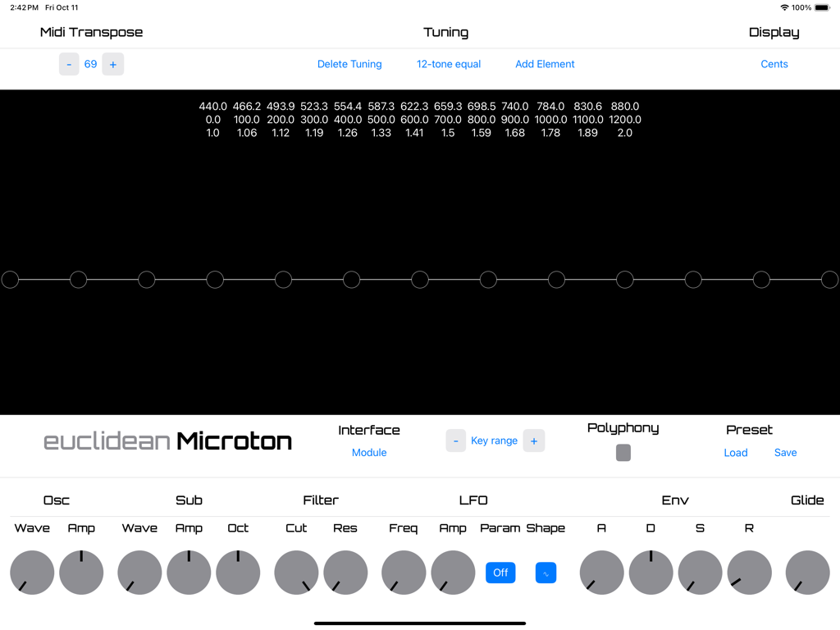The height and width of the screenshot is (630, 840).
Task: Click the Filter Res knob
Action: pyautogui.click(x=345, y=573)
